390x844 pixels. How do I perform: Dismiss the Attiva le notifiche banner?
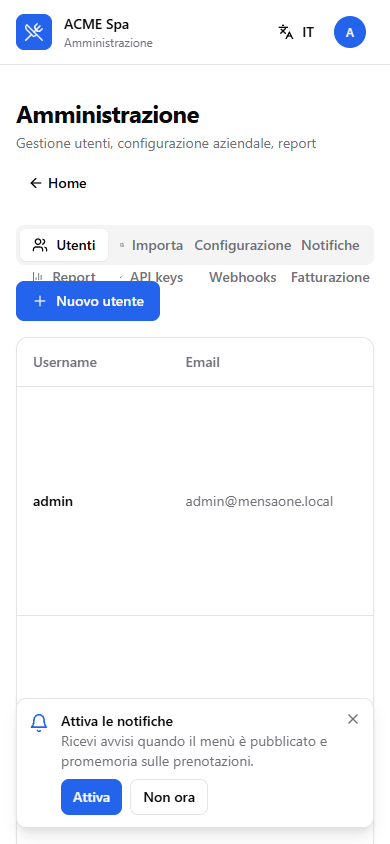(x=353, y=719)
